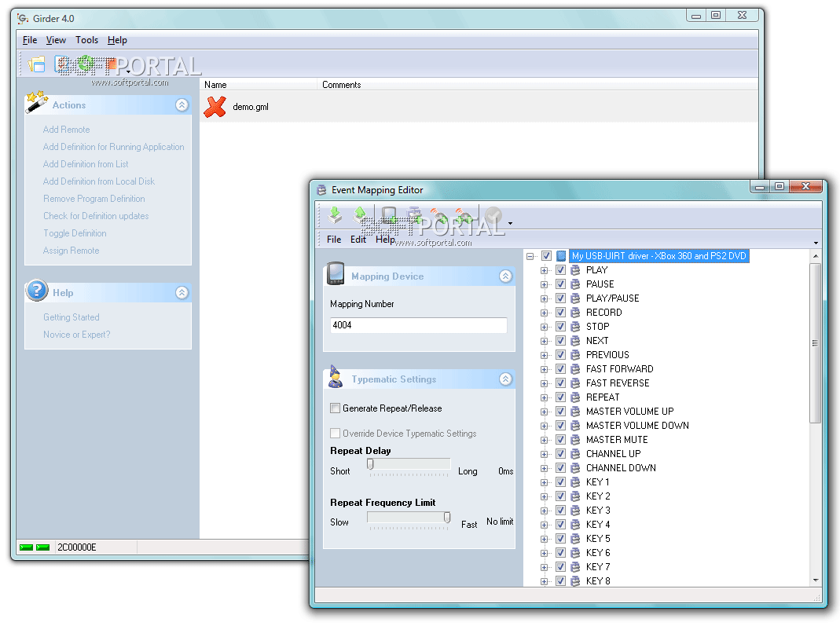Click the green down-arrow import icon
Image resolution: width=840 pixels, height=626 pixels.
coord(335,215)
